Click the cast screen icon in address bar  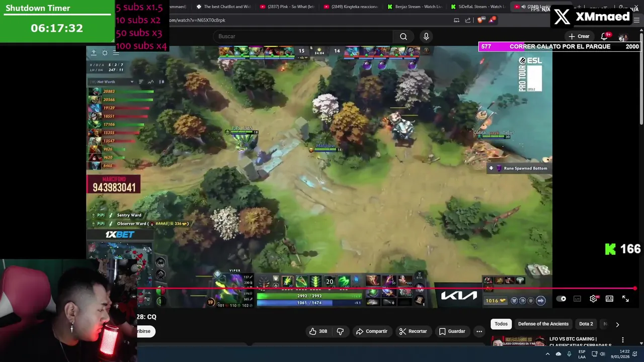click(x=456, y=20)
